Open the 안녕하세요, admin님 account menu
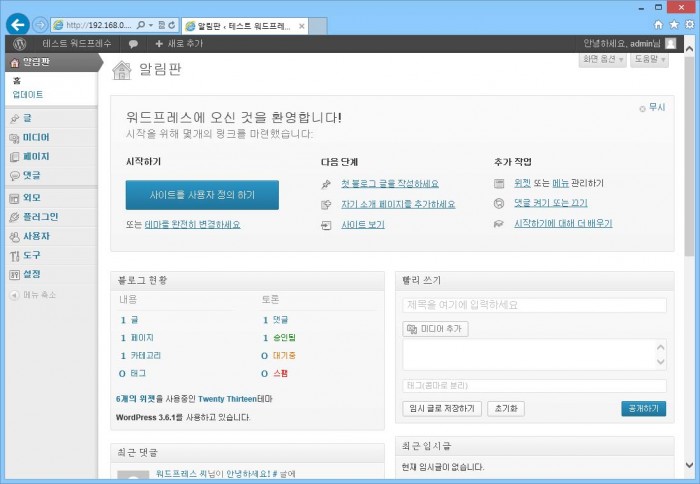The height and width of the screenshot is (484, 700). (x=629, y=43)
